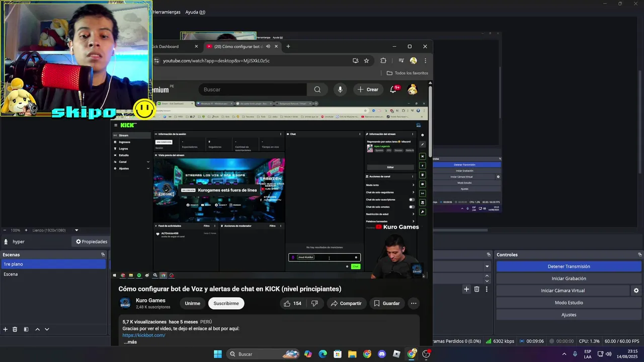
Task: Click Iniciar Cámara Virtual button
Action: pos(562,291)
